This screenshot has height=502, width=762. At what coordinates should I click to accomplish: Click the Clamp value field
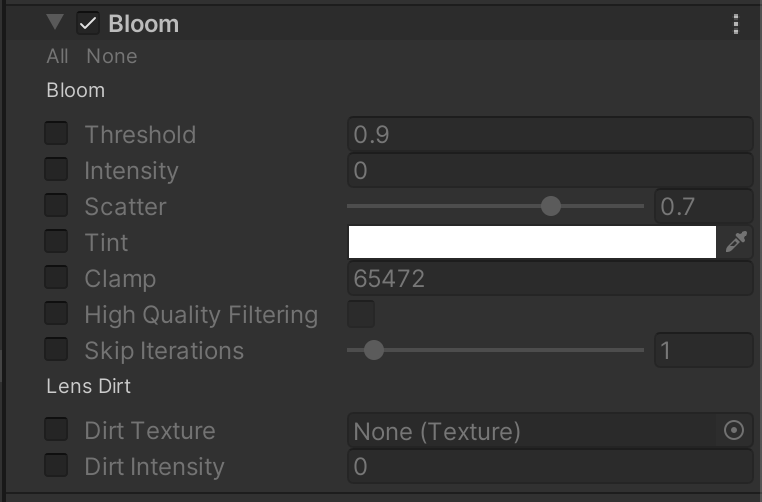(549, 279)
